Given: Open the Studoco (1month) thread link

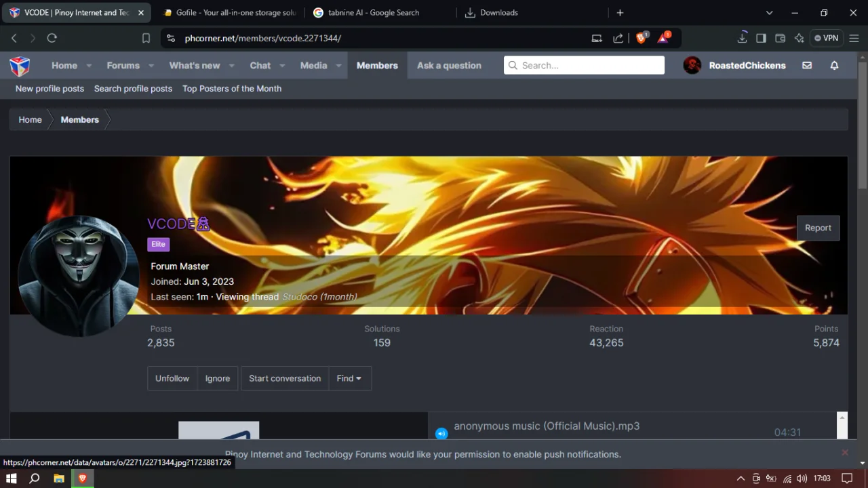Looking at the screenshot, I should point(319,297).
